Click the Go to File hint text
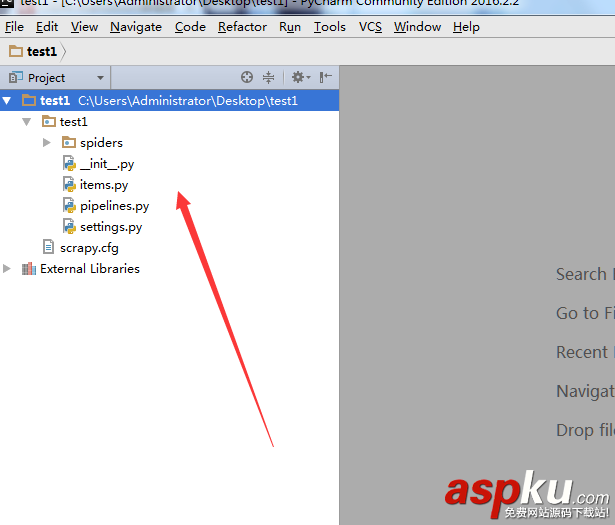This screenshot has height=525, width=615. [585, 313]
